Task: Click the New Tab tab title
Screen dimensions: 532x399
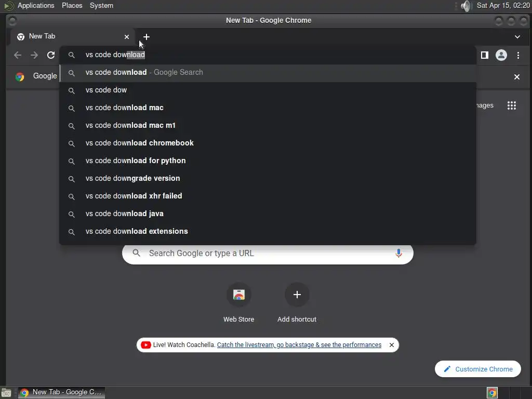Action: point(42,36)
